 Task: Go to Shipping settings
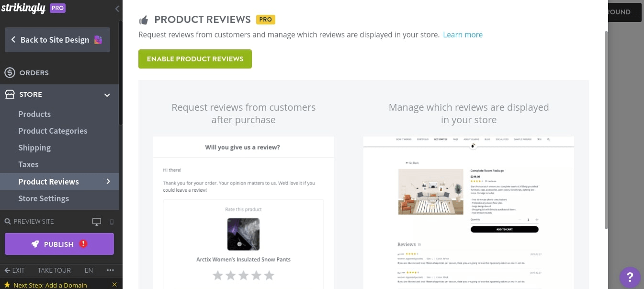34,148
